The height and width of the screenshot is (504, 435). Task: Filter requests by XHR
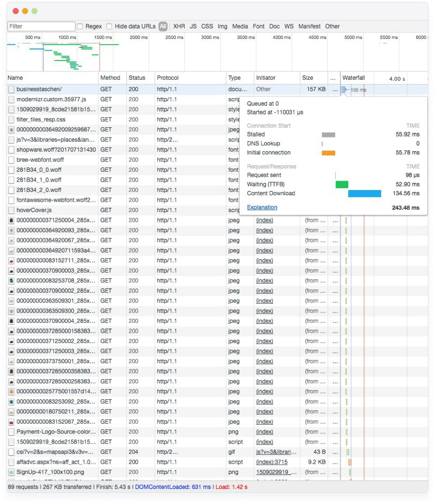click(x=179, y=26)
